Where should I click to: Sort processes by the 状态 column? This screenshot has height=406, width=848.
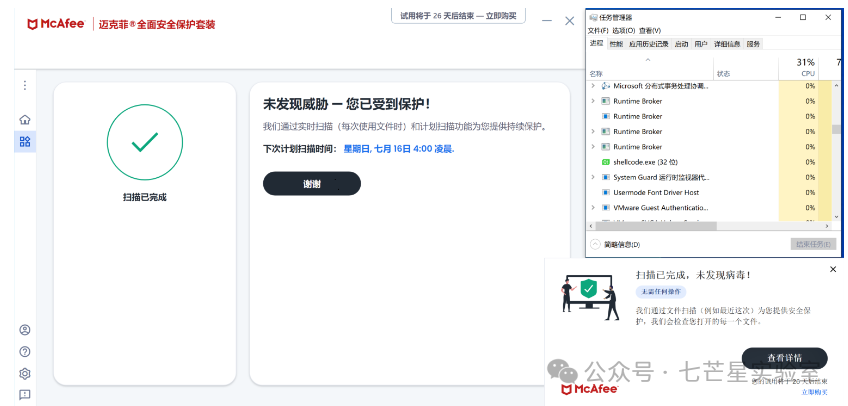point(746,68)
